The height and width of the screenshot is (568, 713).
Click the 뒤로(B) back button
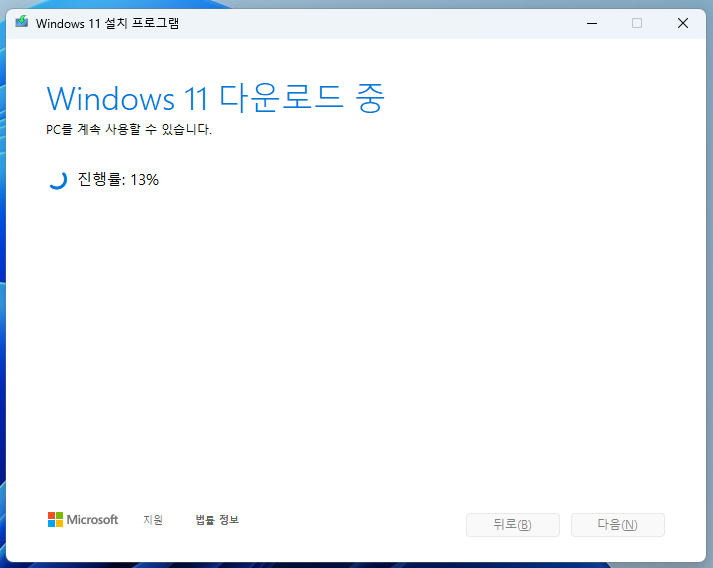click(512, 525)
